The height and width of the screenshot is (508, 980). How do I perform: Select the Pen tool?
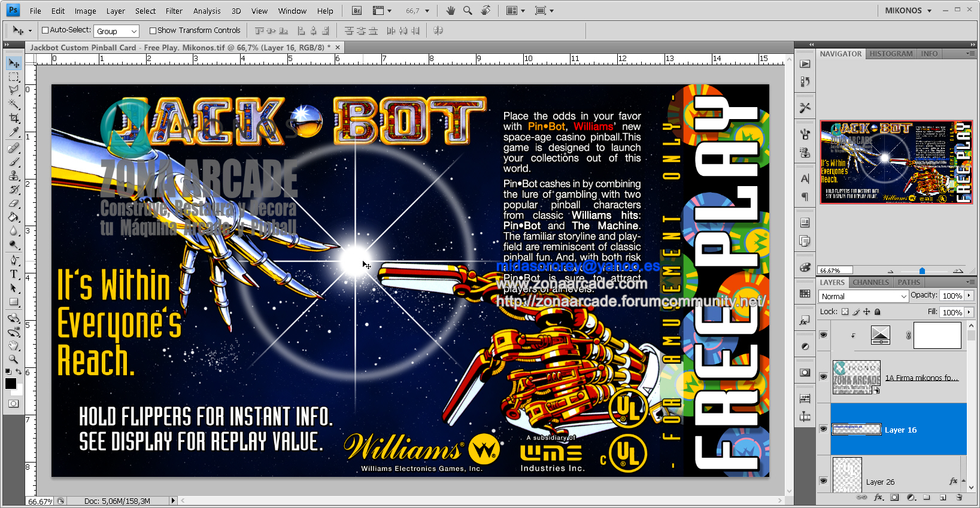[x=14, y=260]
